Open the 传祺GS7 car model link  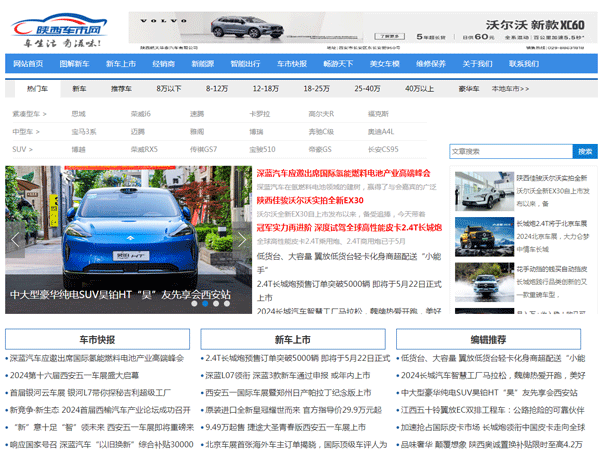click(x=204, y=149)
